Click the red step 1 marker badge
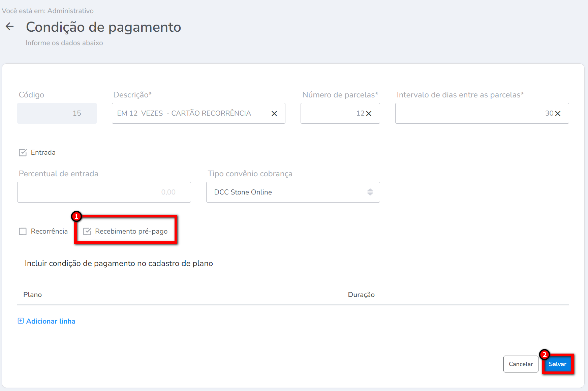The width and height of the screenshot is (588, 391). pos(76,216)
